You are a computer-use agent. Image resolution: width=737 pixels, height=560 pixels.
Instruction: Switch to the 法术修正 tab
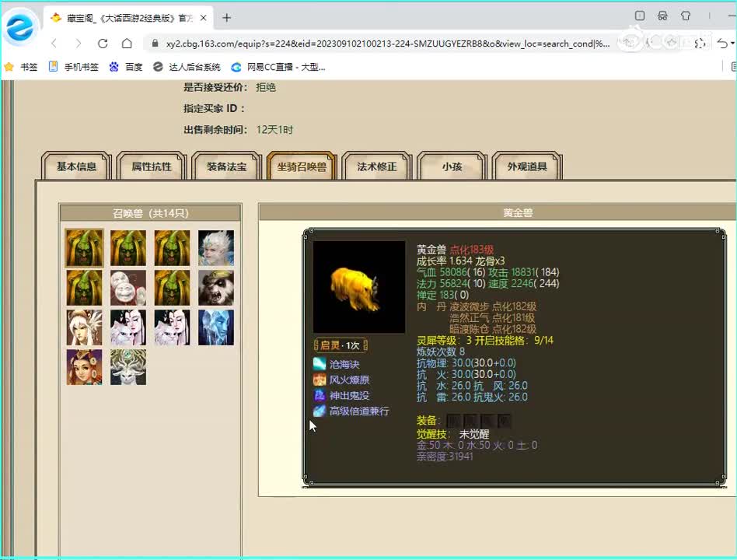coord(377,166)
